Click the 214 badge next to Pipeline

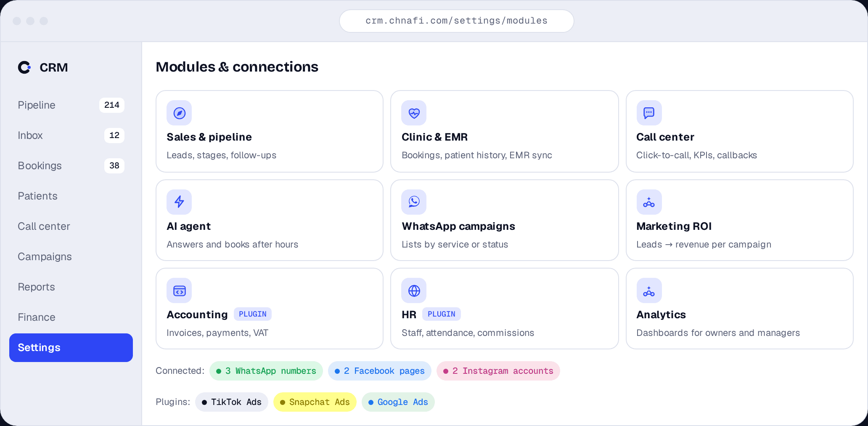pyautogui.click(x=112, y=105)
